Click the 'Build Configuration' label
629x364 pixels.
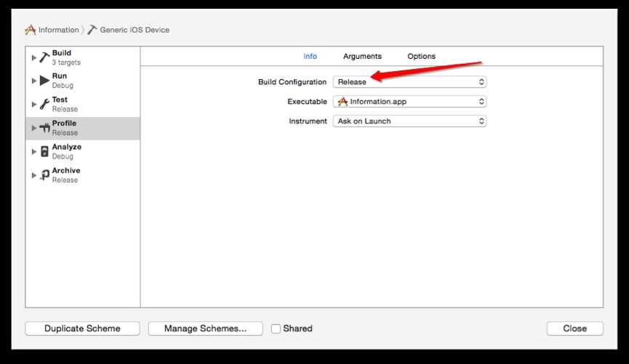[x=292, y=82]
